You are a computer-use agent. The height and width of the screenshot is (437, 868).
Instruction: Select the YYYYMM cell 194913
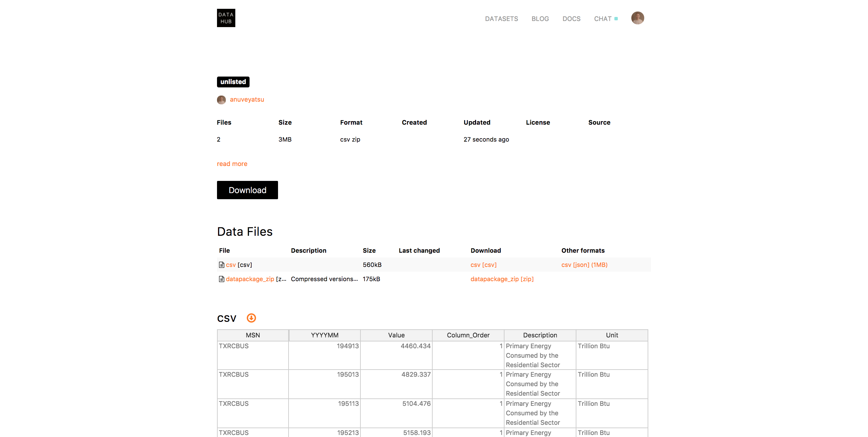pyautogui.click(x=325, y=355)
